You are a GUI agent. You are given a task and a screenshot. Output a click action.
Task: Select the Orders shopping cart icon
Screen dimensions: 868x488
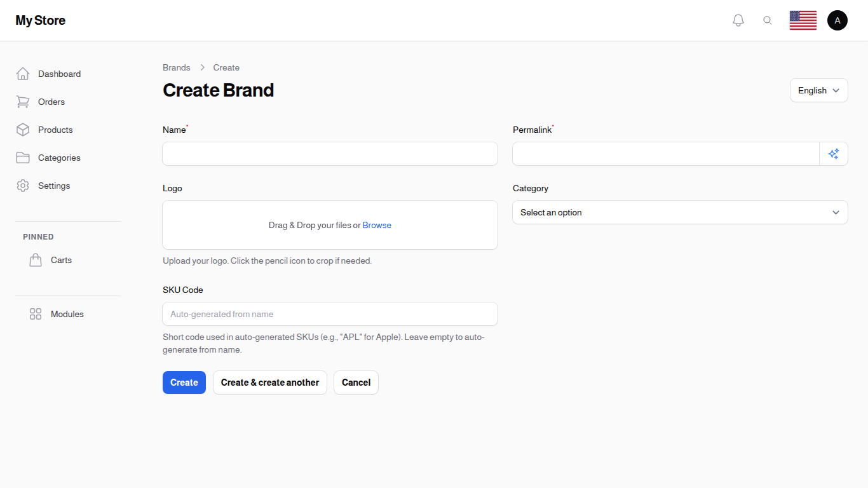point(23,102)
